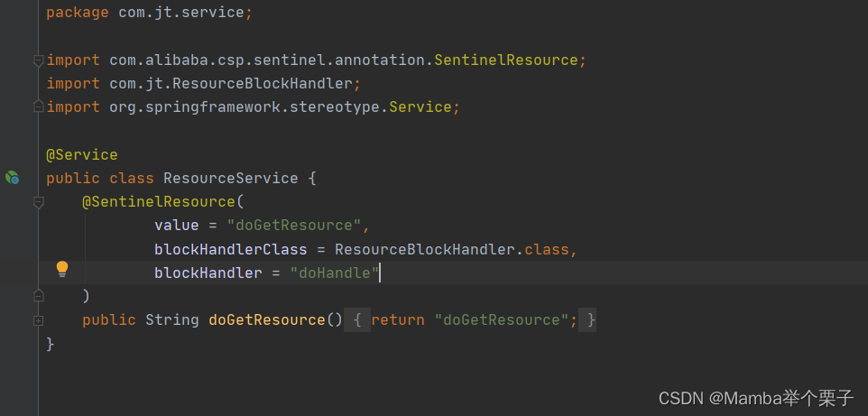The height and width of the screenshot is (416, 868).
Task: Collapse the @SentinelResource annotation fold marker
Action: point(38,201)
